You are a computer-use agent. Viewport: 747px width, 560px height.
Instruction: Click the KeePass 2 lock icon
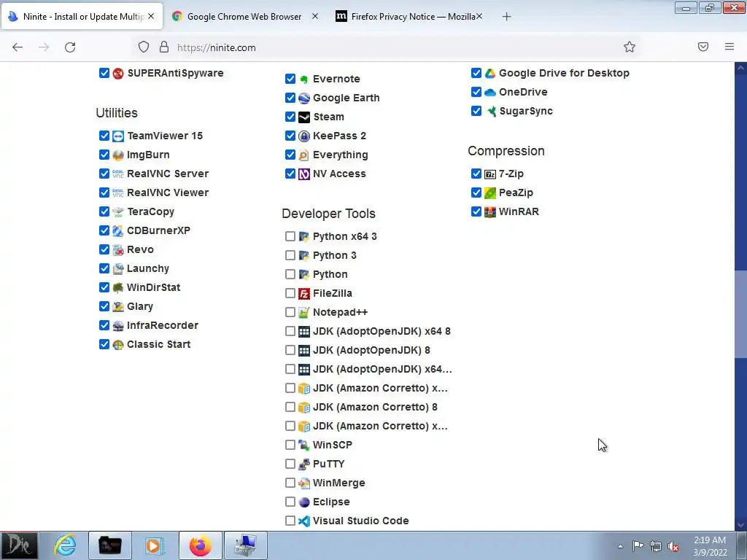[x=304, y=136]
